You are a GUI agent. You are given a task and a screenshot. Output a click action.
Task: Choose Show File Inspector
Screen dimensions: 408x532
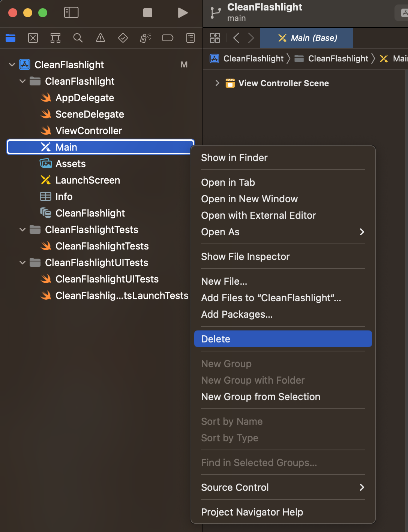coord(283,257)
